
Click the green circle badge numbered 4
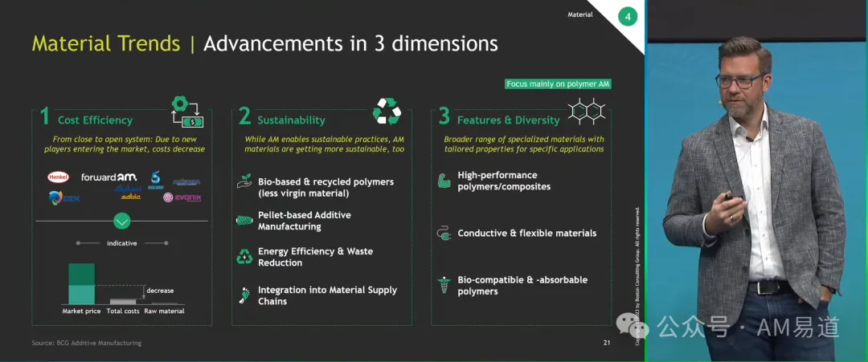point(627,17)
